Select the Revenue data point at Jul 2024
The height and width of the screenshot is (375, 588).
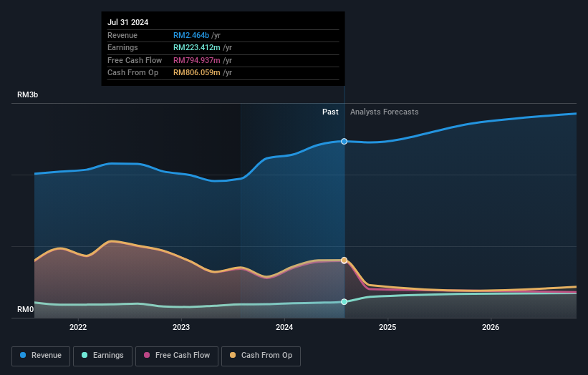tap(344, 141)
